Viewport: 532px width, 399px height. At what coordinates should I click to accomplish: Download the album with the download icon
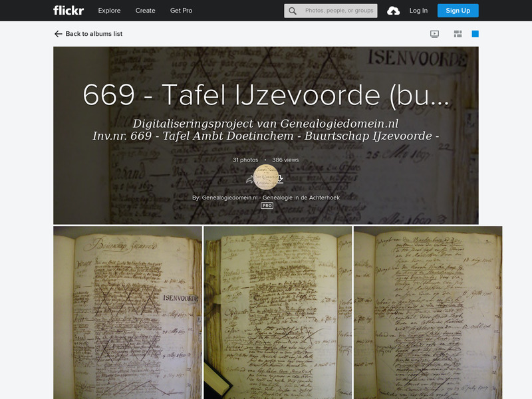280,180
